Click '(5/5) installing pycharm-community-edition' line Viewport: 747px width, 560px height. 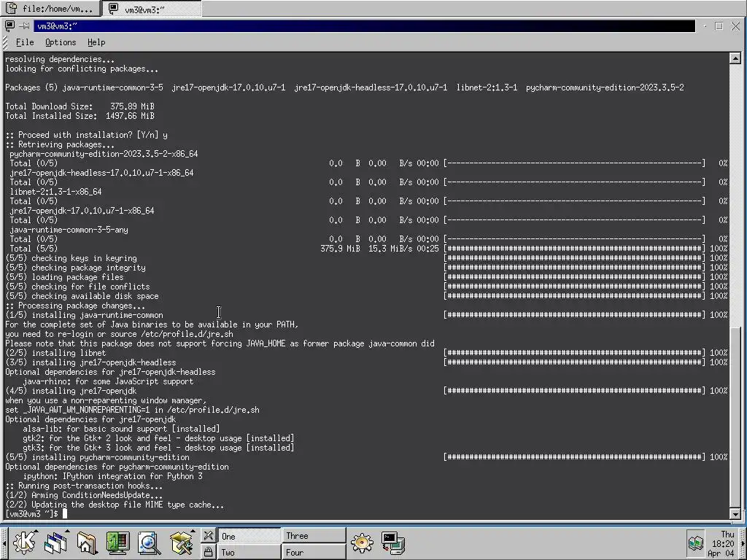coord(97,457)
